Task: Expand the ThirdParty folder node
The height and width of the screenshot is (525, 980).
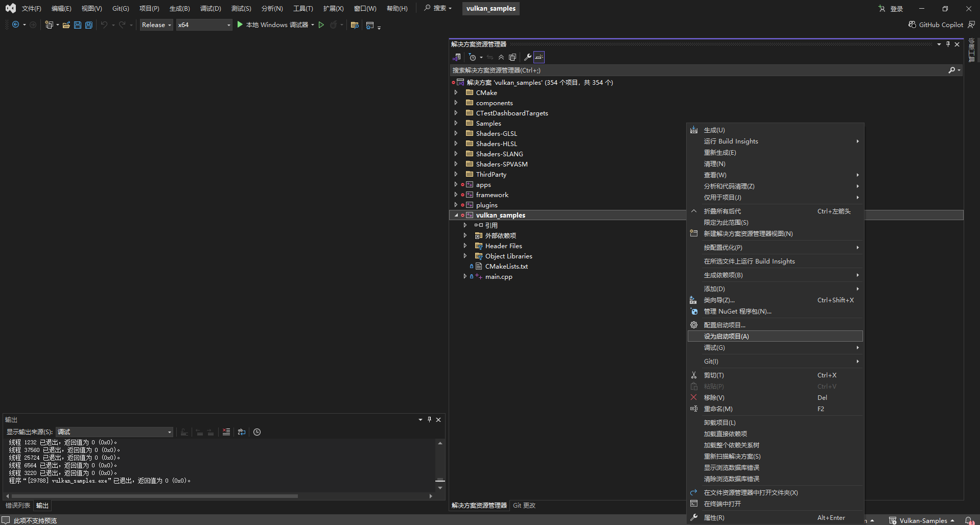Action: click(456, 174)
